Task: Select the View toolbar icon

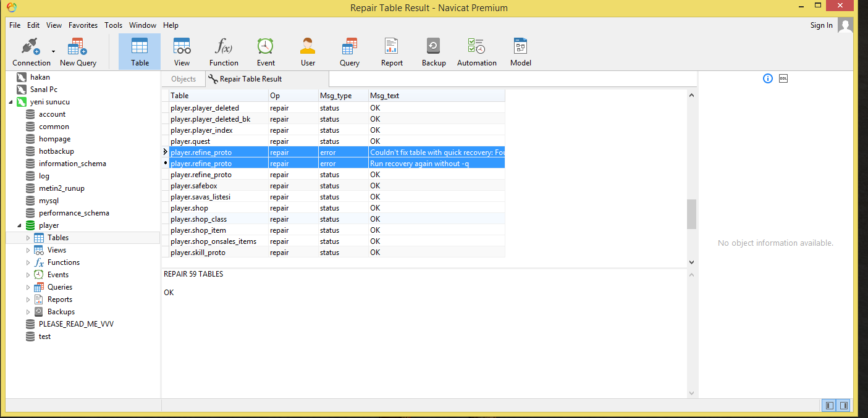Action: pos(182,47)
